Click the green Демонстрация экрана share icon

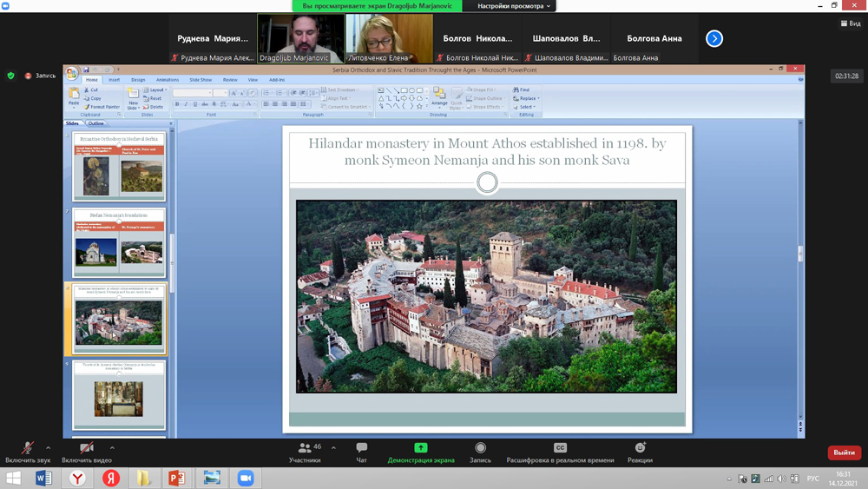pyautogui.click(x=421, y=448)
